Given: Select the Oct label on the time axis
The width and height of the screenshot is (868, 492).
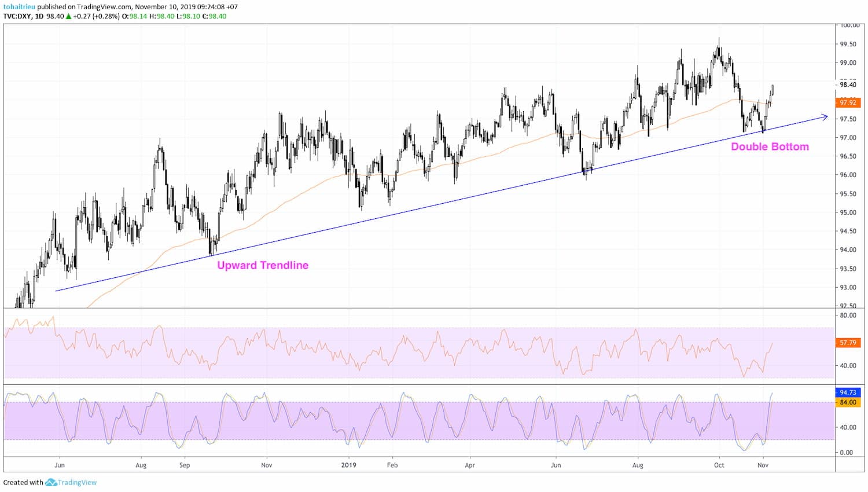Looking at the screenshot, I should click(x=719, y=465).
